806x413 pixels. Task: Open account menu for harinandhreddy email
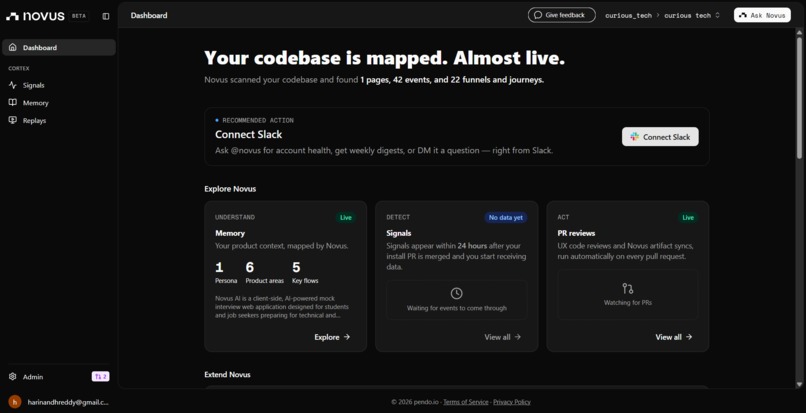[59, 402]
